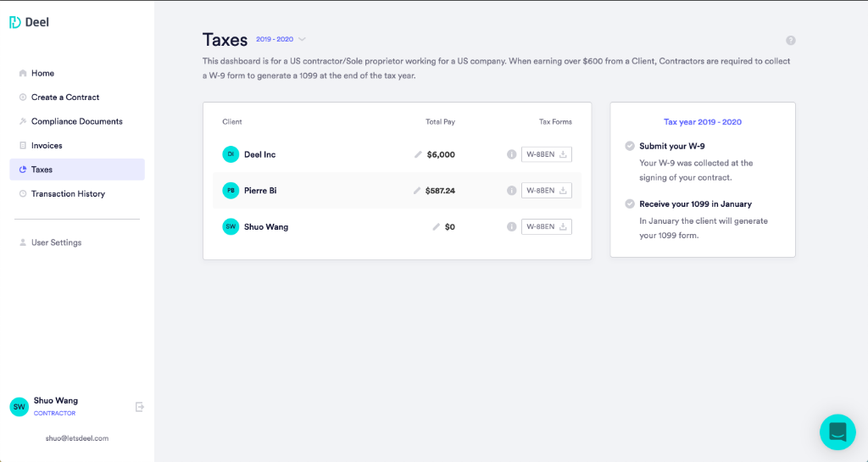Click Receive your 1099 in January heading
Screen dimensions: 868x462
tap(695, 203)
